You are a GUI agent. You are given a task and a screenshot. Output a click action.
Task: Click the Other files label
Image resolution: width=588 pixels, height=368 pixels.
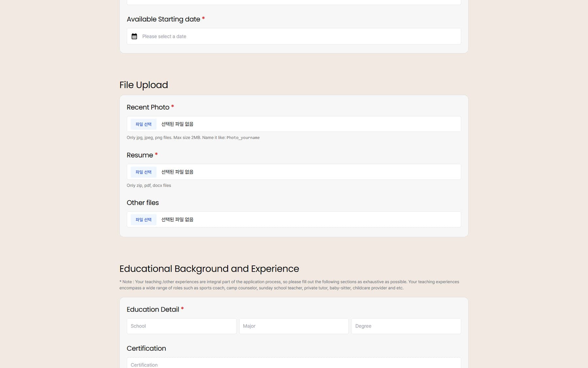143,203
